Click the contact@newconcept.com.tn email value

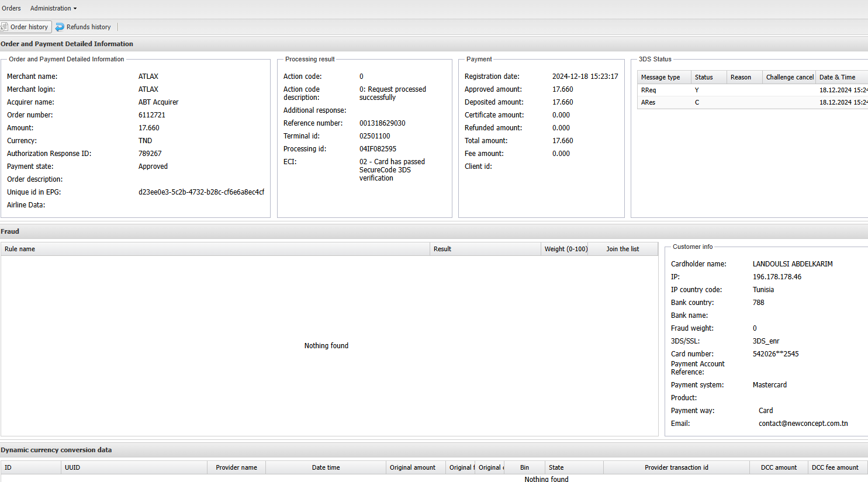click(x=803, y=424)
